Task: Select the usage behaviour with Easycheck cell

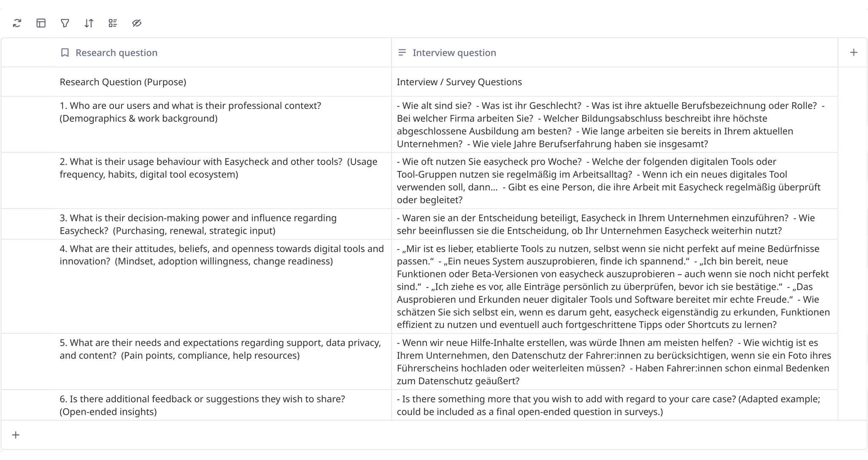Action: click(218, 168)
